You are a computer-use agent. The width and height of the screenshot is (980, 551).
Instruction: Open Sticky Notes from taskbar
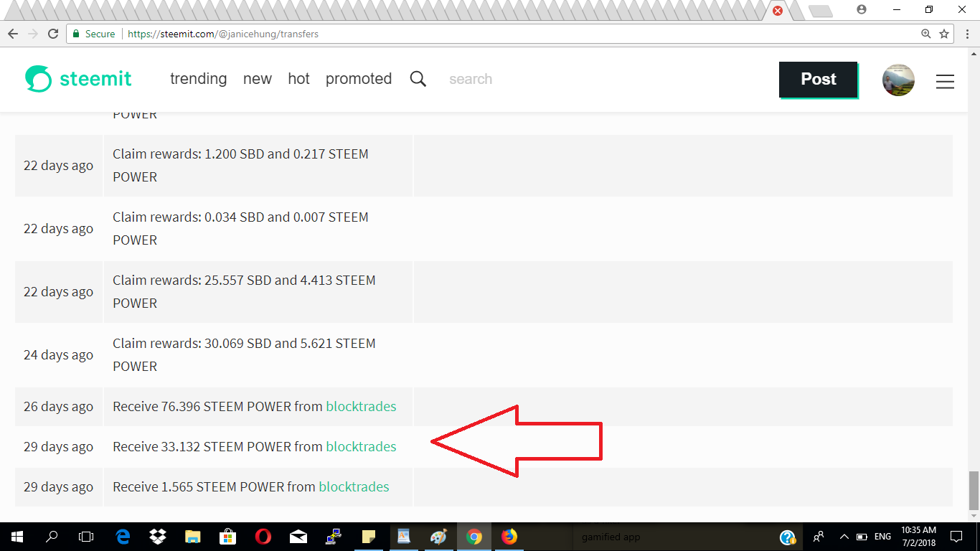(x=368, y=537)
